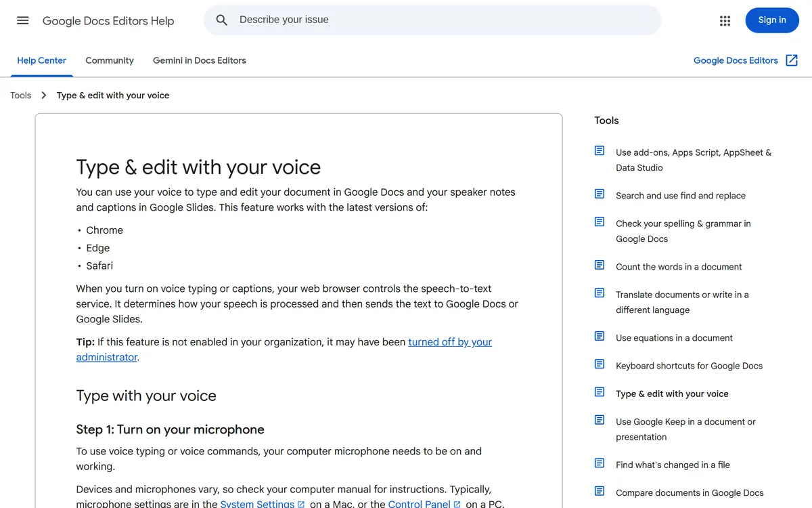Click the 'Tools' sidebar heading

coord(606,121)
